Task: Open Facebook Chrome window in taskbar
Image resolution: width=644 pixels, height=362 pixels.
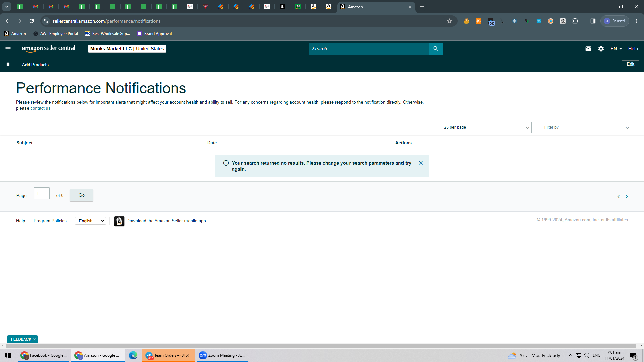Action: tap(44, 355)
